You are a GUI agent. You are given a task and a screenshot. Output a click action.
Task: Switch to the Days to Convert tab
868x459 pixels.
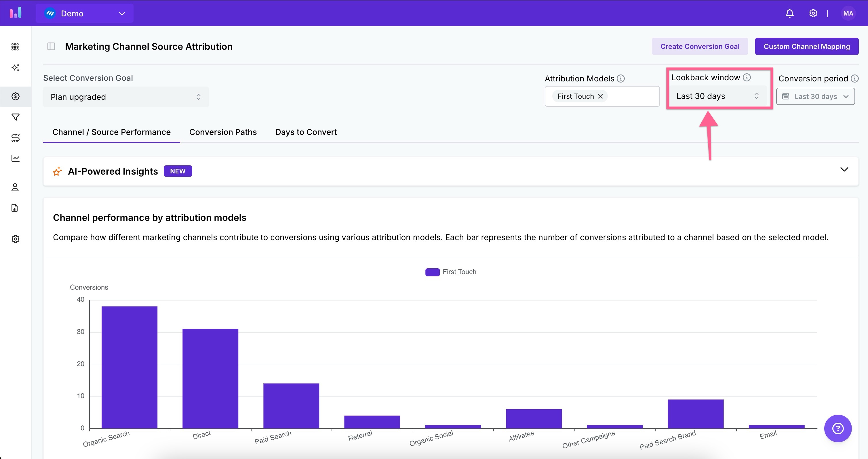point(306,132)
